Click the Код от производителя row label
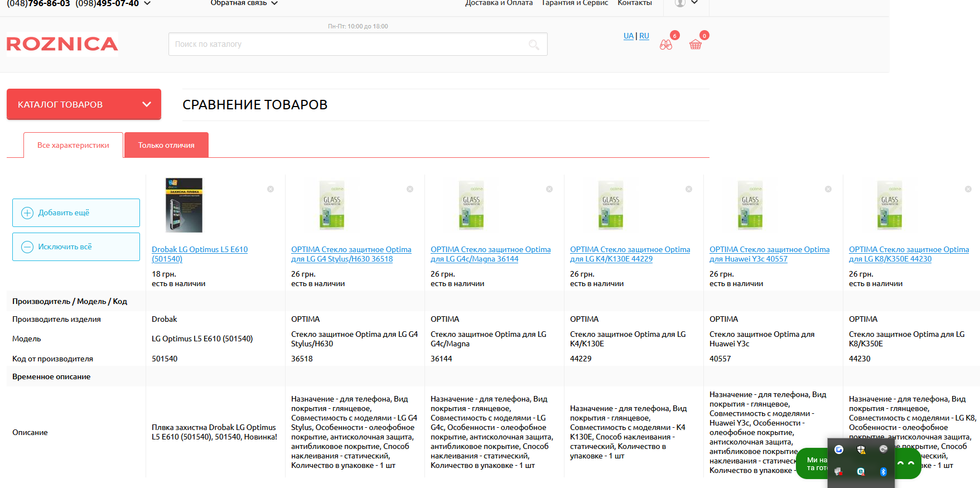Image resolution: width=980 pixels, height=488 pixels. (x=52, y=359)
